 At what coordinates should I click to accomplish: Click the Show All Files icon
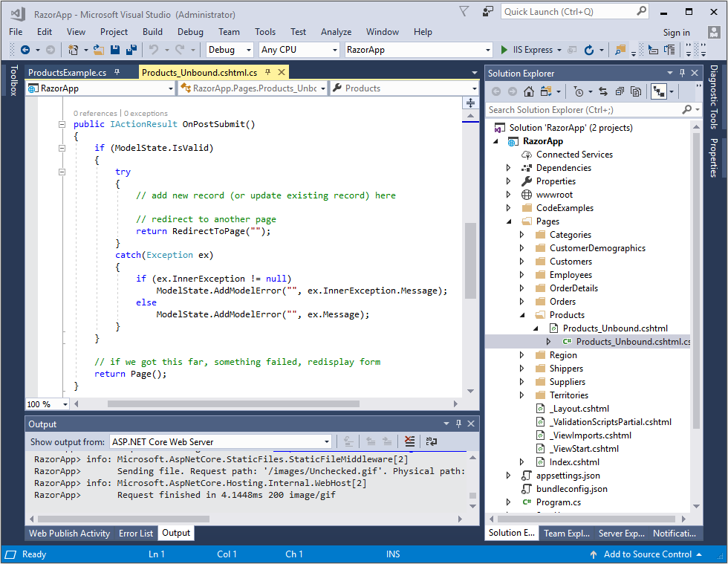pyautogui.click(x=636, y=91)
